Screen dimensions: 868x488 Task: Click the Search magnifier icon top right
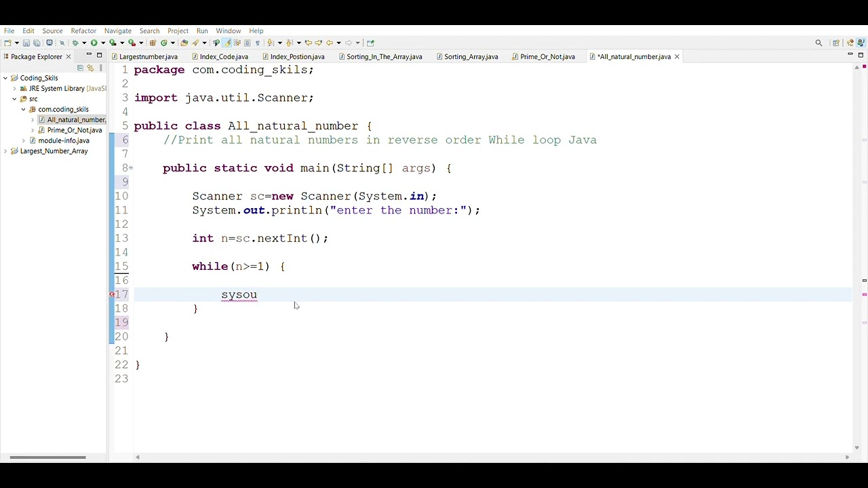coord(818,43)
